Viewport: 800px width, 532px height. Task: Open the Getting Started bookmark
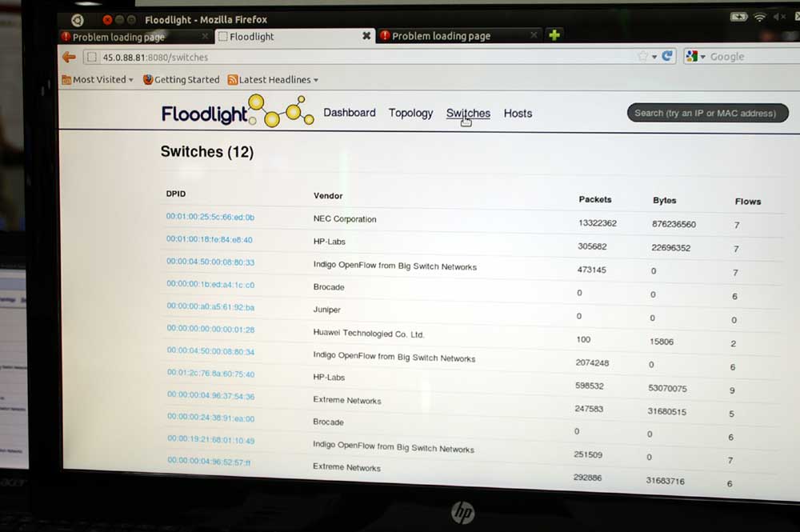click(x=181, y=79)
